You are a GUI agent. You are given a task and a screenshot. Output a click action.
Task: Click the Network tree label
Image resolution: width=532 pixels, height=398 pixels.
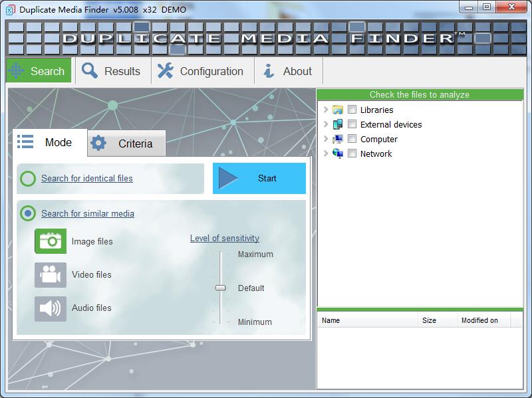click(x=376, y=153)
